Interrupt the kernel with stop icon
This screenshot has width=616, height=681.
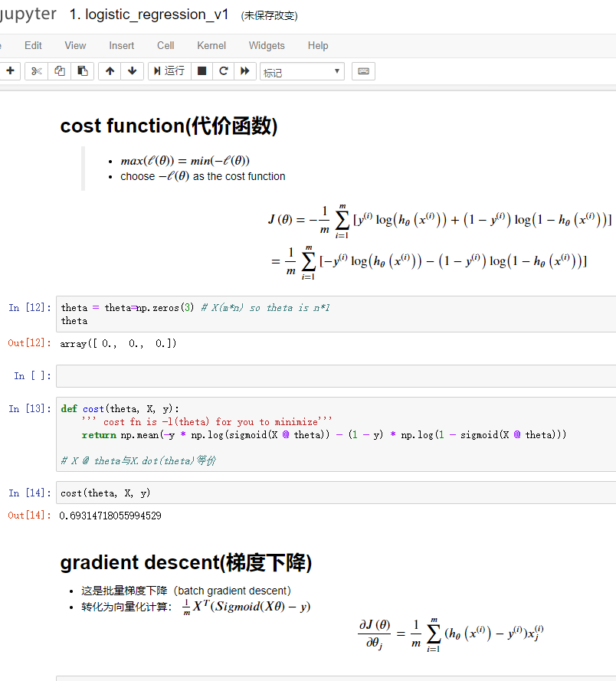[202, 71]
